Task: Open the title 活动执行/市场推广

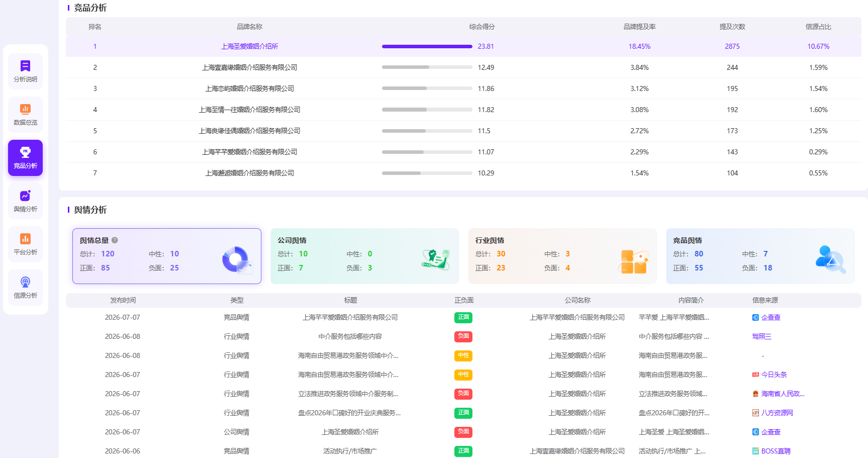Action: pyautogui.click(x=350, y=451)
